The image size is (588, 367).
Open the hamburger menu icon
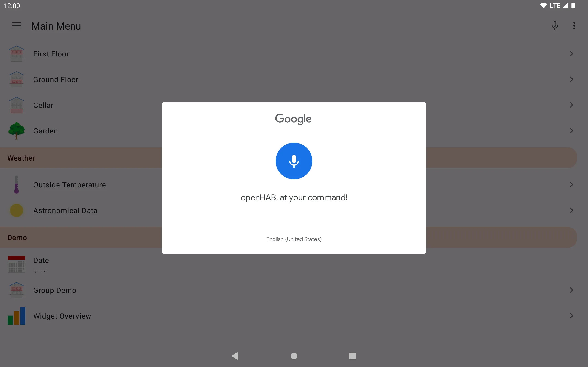click(17, 25)
